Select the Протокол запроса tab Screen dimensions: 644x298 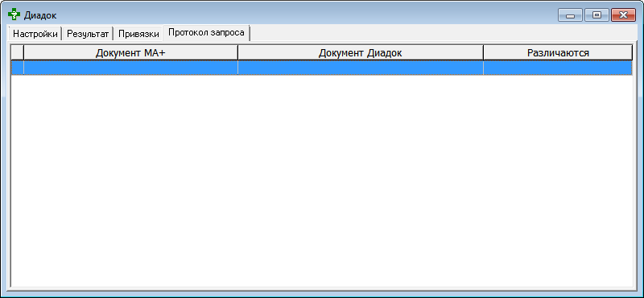point(207,32)
